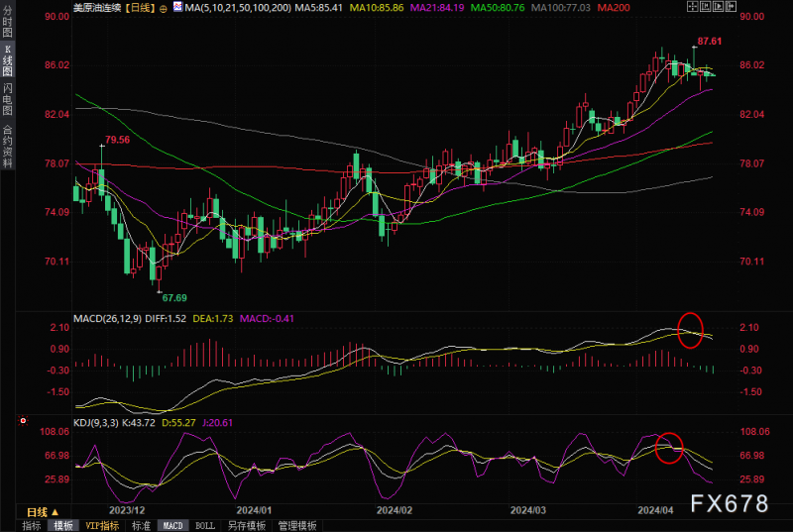Viewport: 793px width, 532px height.
Task: Click the MA indicator chart icon
Action: pos(178,7)
